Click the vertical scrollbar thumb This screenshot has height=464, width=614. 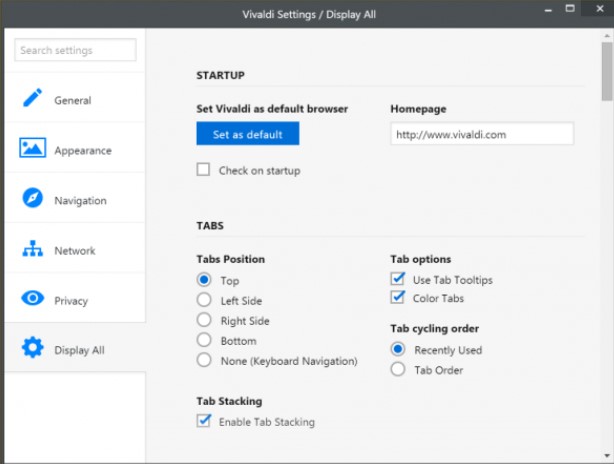click(x=607, y=72)
